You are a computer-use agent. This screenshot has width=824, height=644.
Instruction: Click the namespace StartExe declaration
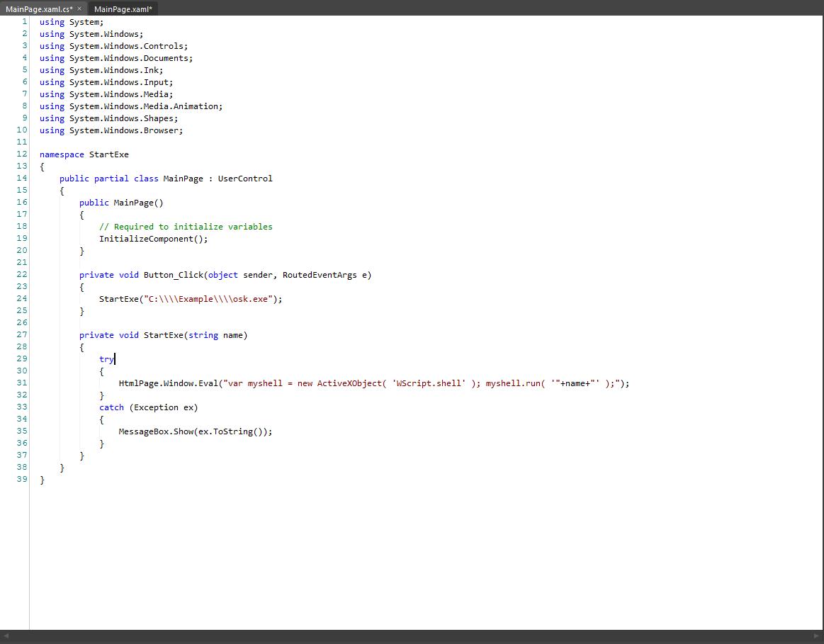84,154
